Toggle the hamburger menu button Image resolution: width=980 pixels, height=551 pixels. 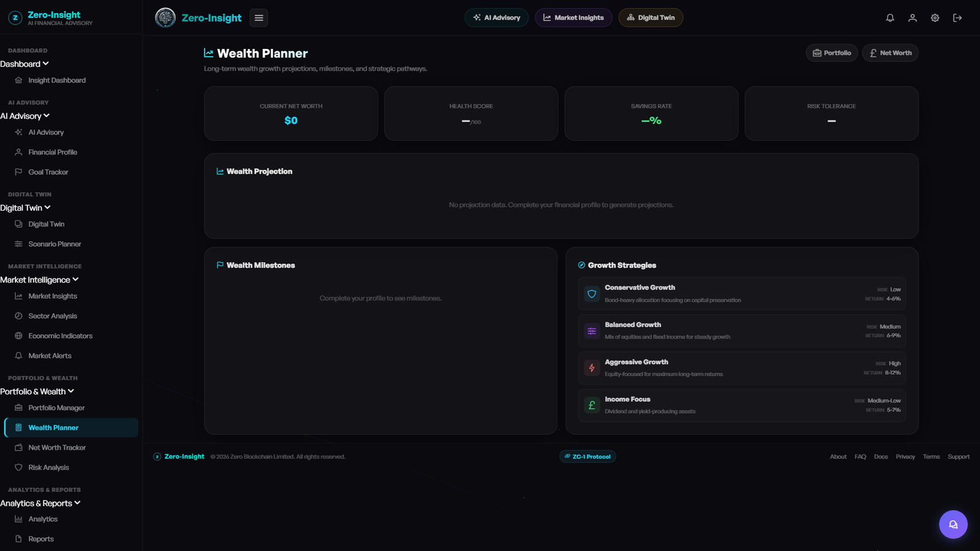click(259, 18)
